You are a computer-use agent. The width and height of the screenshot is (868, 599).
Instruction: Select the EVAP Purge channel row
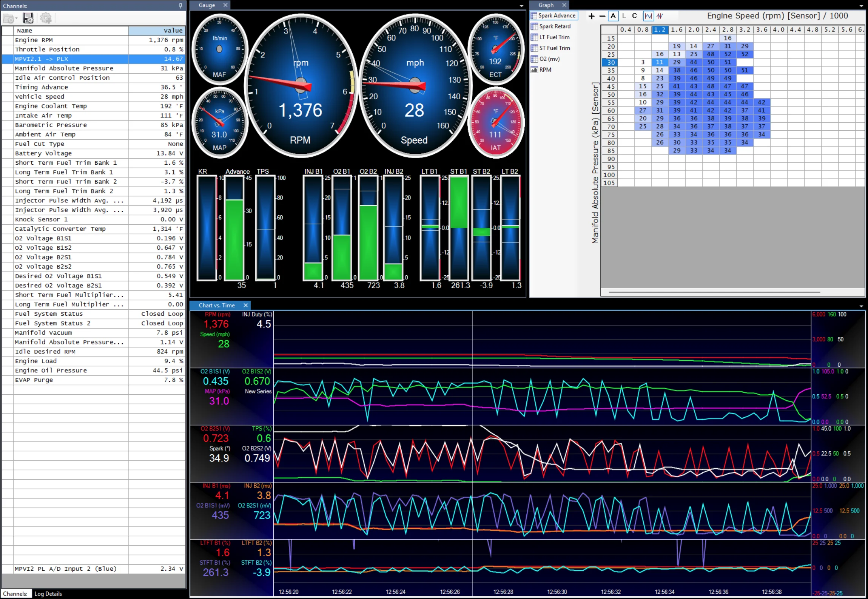coord(94,380)
